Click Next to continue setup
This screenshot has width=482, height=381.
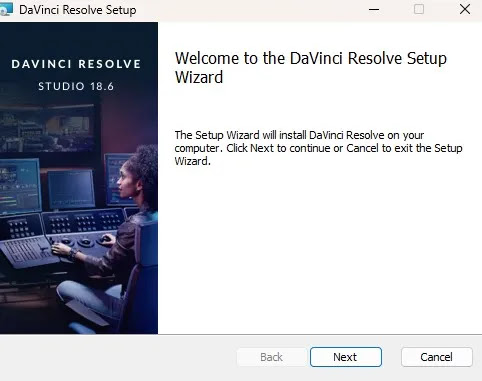[x=346, y=357]
